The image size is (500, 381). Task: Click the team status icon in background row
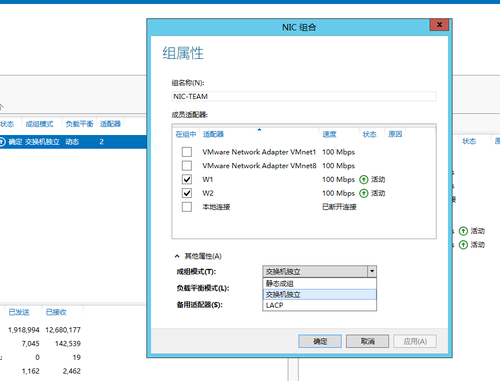pyautogui.click(x=2, y=142)
